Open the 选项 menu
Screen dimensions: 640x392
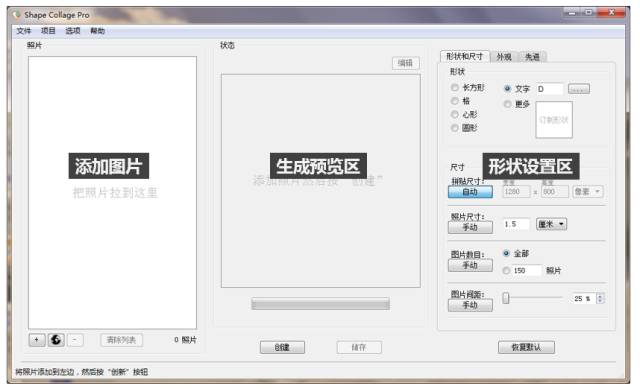pos(73,31)
